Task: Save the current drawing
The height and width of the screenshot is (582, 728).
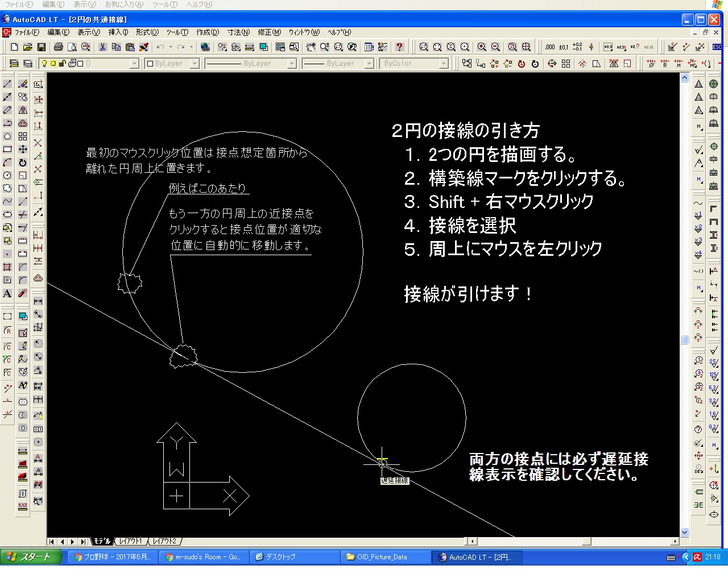Action: (x=41, y=47)
